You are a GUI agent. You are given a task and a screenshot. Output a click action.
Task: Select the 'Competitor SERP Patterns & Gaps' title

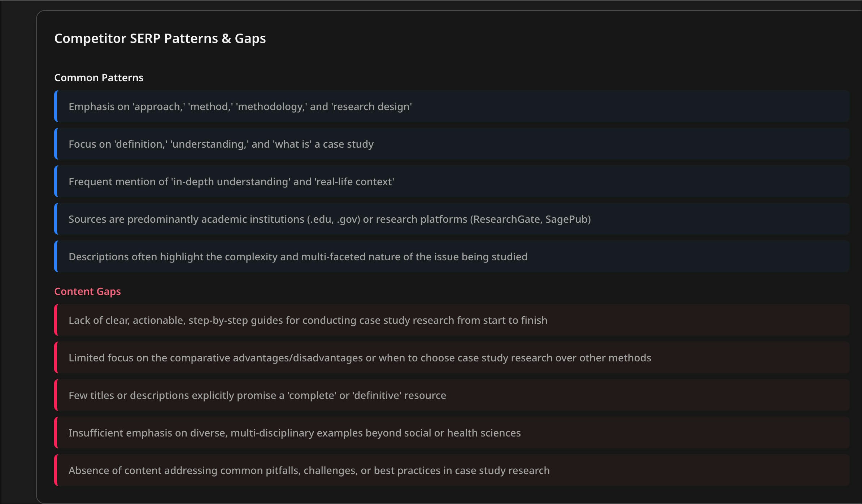tap(160, 38)
